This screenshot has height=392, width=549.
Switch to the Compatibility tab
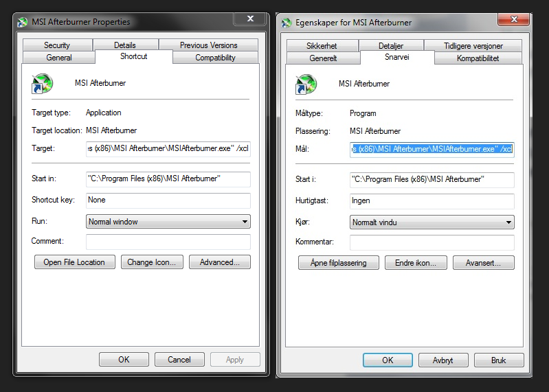click(x=215, y=58)
